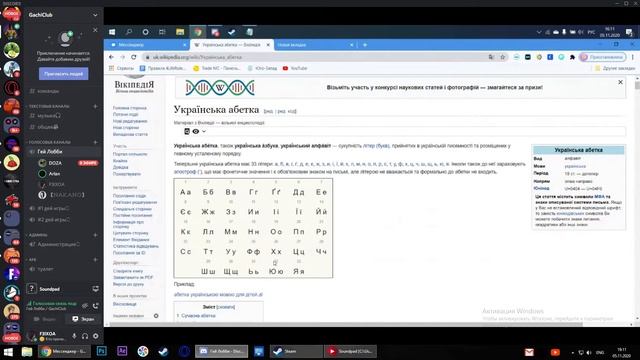Add channel to the AFK category
The image size is (640, 360).
coord(96,260)
